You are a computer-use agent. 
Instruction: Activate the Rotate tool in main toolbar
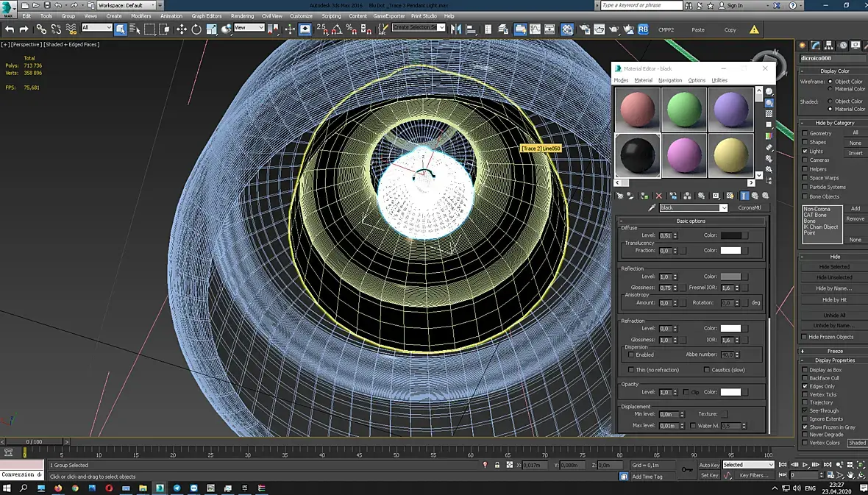[196, 29]
